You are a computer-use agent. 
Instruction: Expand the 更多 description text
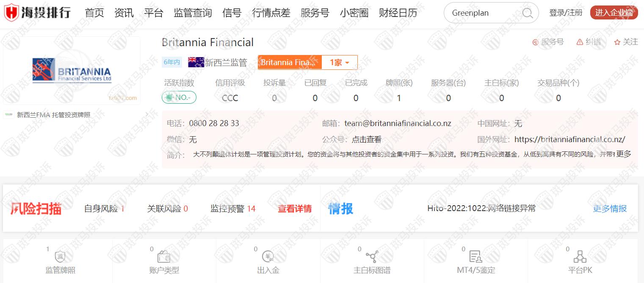pos(623,154)
